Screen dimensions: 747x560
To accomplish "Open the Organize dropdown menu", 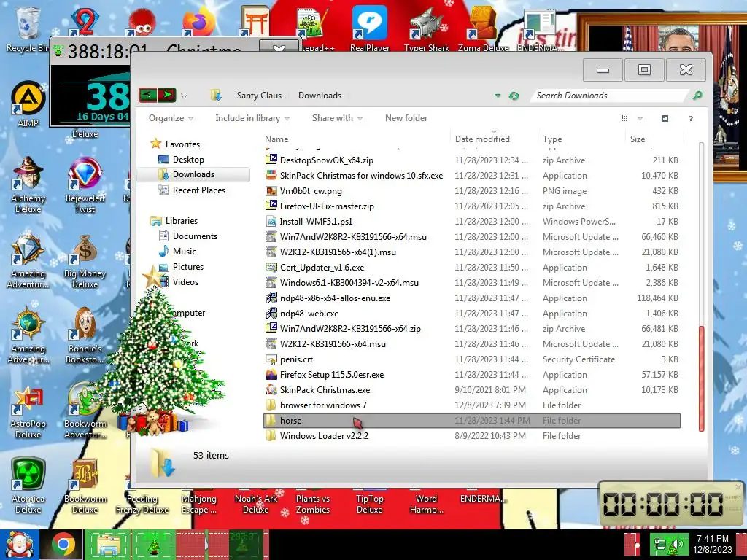I will click(x=171, y=118).
